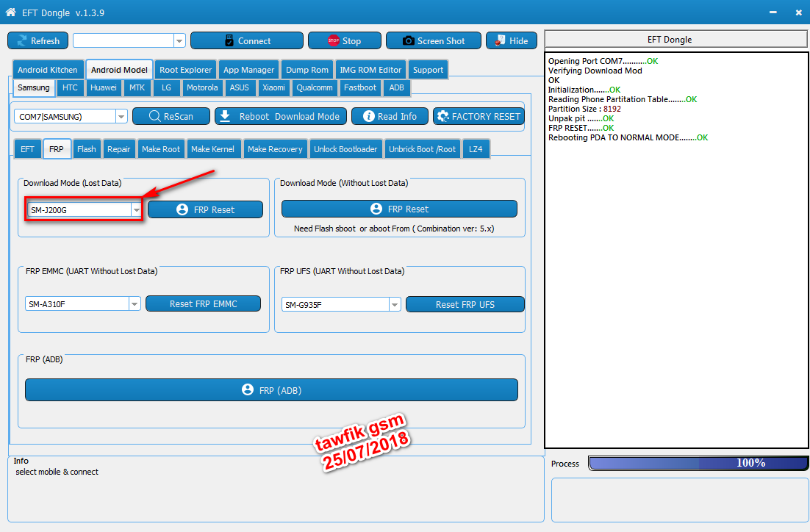The width and height of the screenshot is (810, 532).
Task: Open the IMG ROM Editor tab
Action: tap(370, 70)
